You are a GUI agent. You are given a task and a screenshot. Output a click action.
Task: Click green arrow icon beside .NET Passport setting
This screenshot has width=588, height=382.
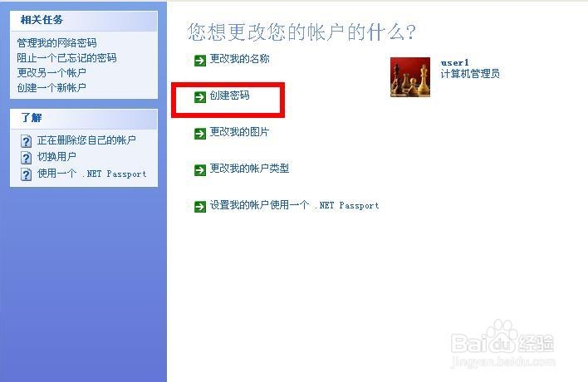[x=200, y=207]
